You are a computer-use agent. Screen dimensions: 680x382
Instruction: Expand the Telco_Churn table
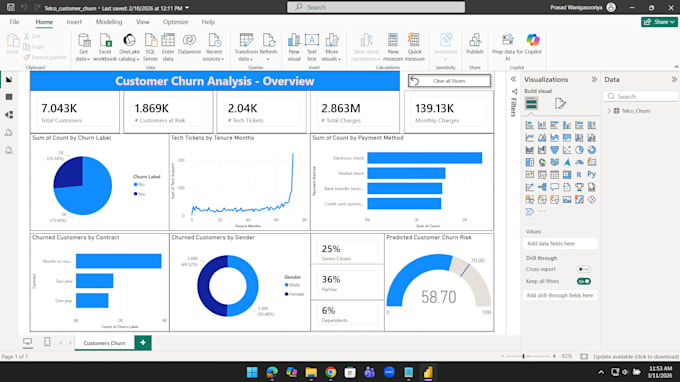tap(609, 111)
